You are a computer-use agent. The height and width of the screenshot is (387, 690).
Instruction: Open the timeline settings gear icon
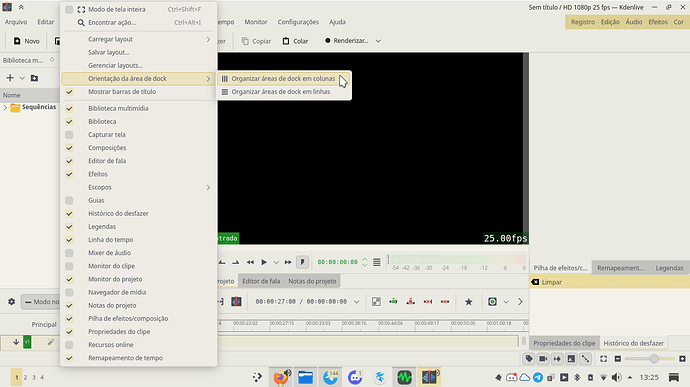coord(11,302)
